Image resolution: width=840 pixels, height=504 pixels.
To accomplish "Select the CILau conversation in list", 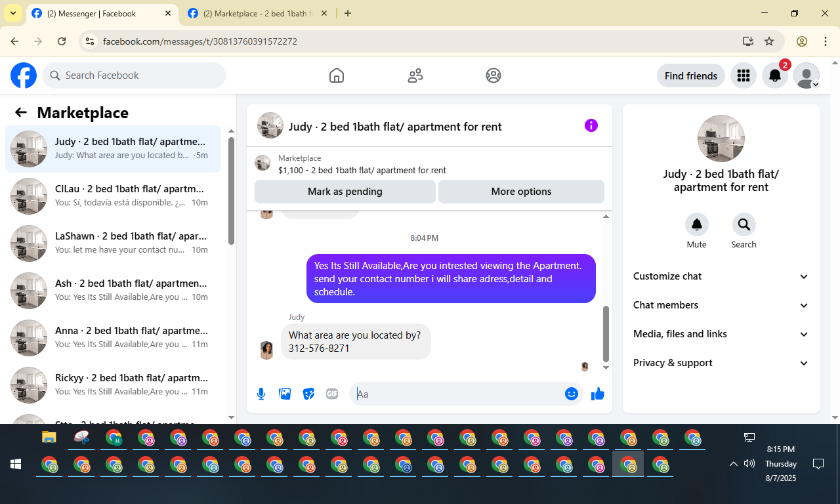I will [113, 196].
